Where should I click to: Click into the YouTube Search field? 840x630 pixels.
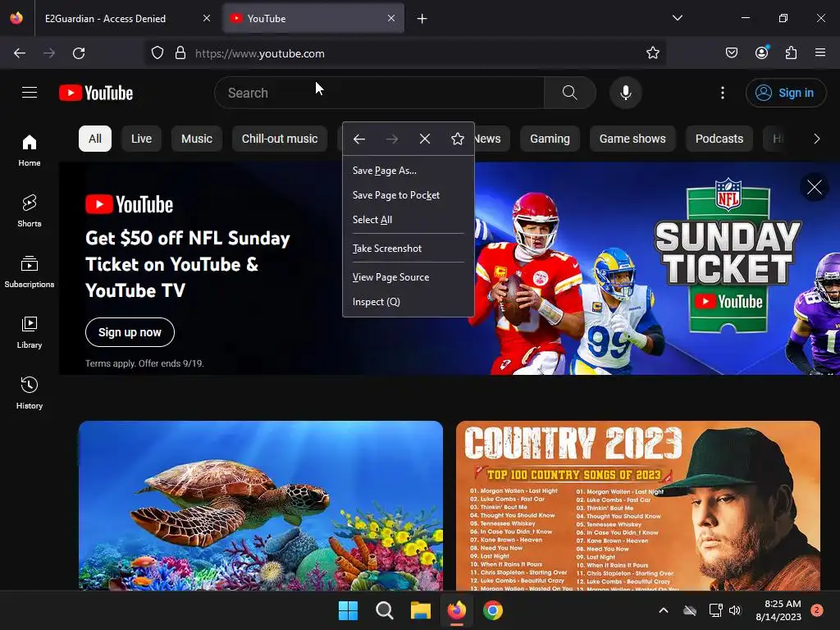379,93
